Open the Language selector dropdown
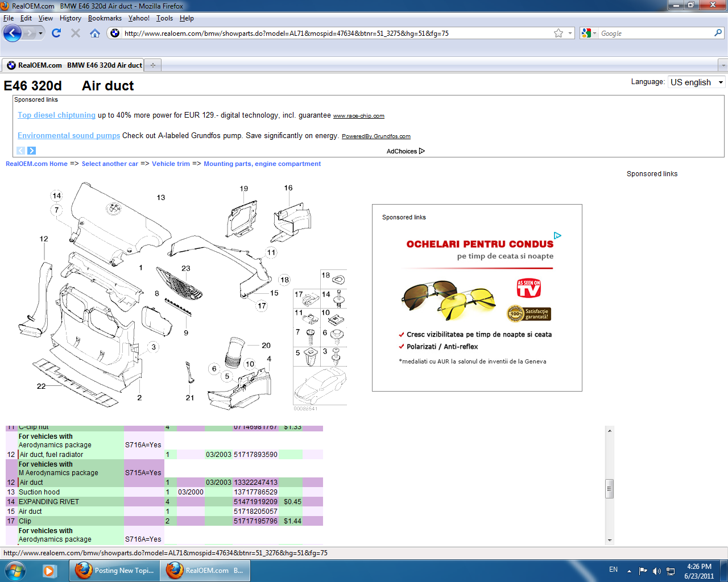The image size is (728, 582). tap(696, 82)
